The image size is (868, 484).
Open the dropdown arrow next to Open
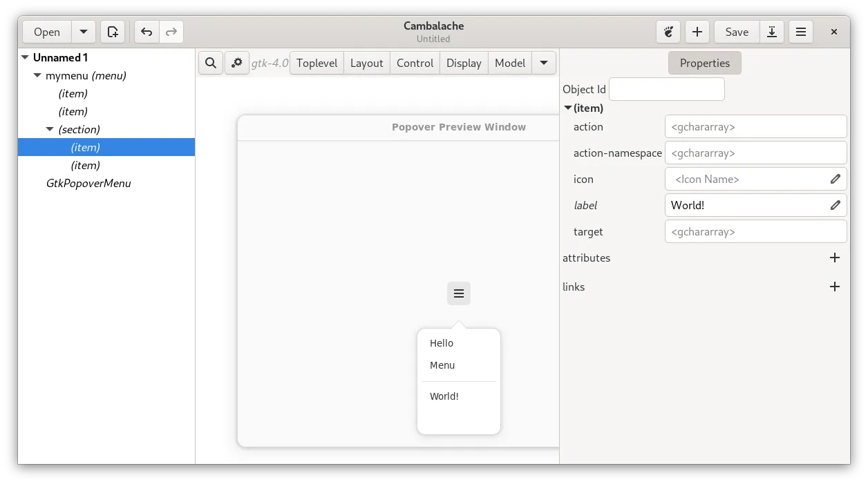pyautogui.click(x=84, y=32)
